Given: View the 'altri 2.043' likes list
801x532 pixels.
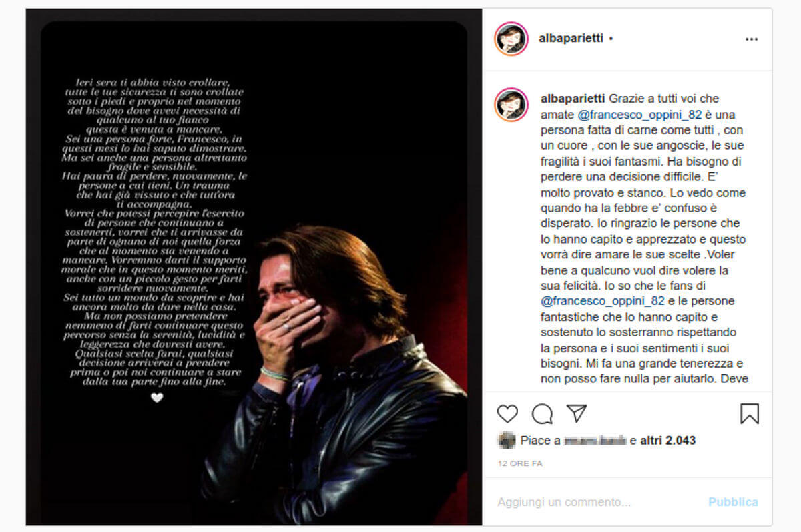Looking at the screenshot, I should [667, 441].
